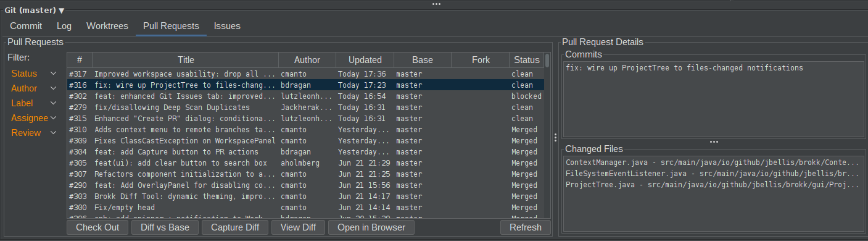Select pull request #303 Brokk Diff Tool
This screenshot has width=868, height=241.
(305, 197)
